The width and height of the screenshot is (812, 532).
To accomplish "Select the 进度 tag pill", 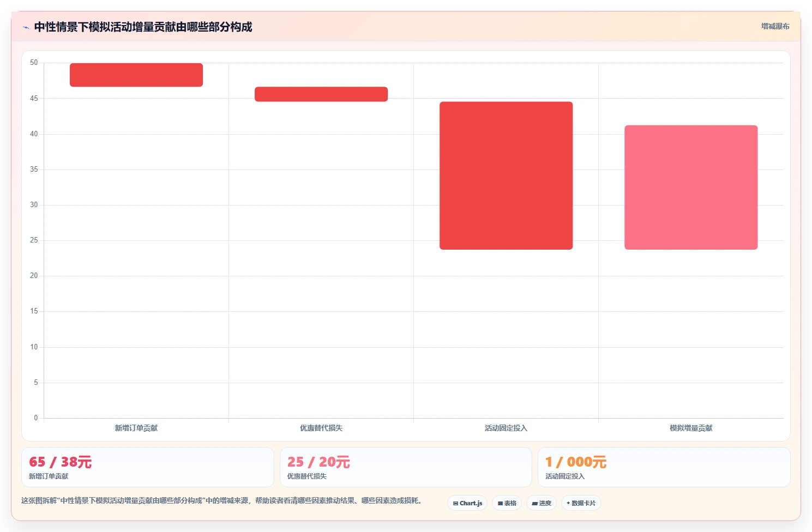I will click(x=542, y=503).
